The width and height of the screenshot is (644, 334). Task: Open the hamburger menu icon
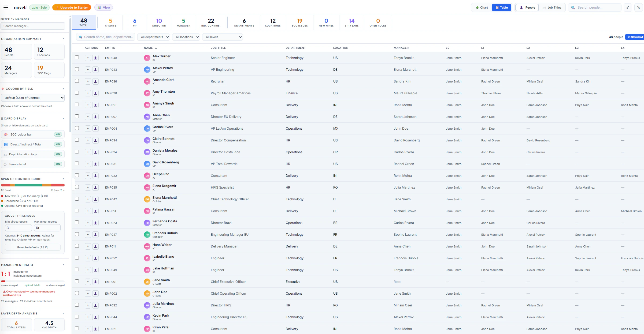[x=6, y=7]
